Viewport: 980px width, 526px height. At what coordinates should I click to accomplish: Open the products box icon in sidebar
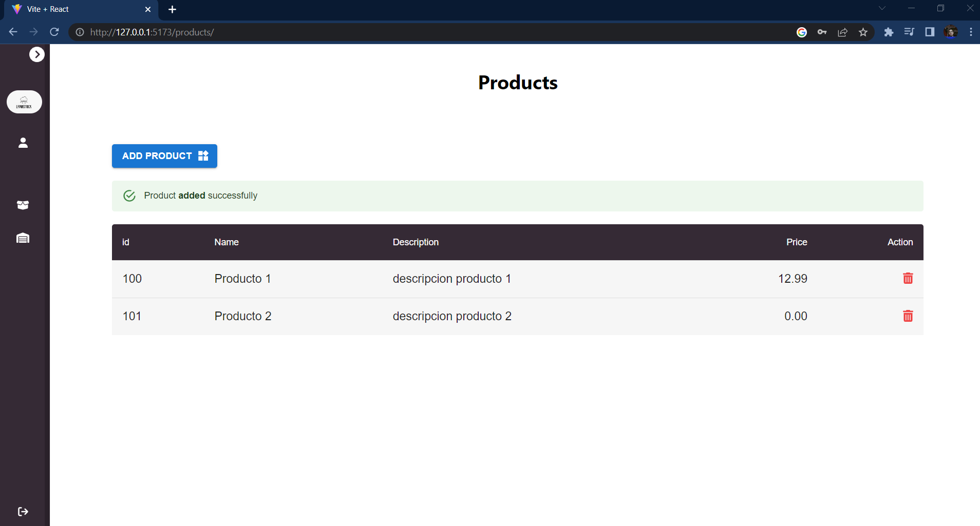point(23,205)
